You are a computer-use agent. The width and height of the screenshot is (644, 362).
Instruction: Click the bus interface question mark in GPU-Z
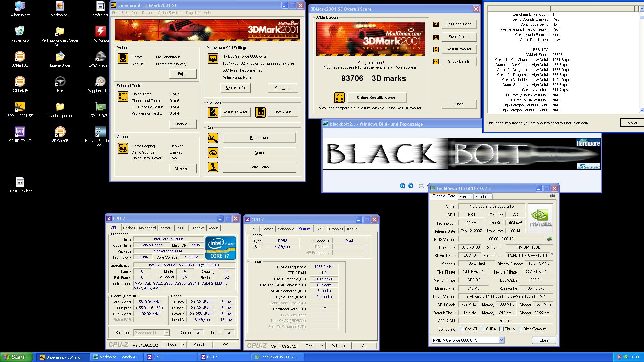click(552, 255)
